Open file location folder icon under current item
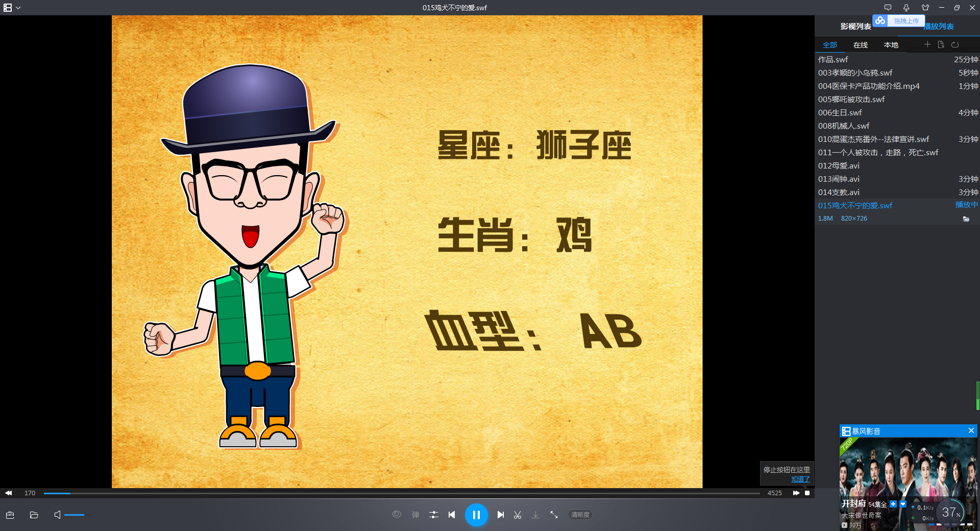980x531 pixels. (966, 219)
